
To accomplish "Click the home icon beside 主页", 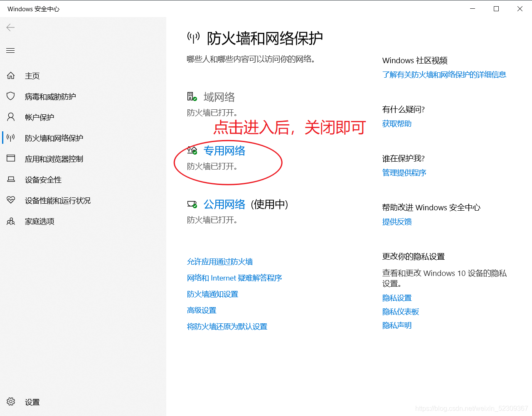I will [11, 76].
